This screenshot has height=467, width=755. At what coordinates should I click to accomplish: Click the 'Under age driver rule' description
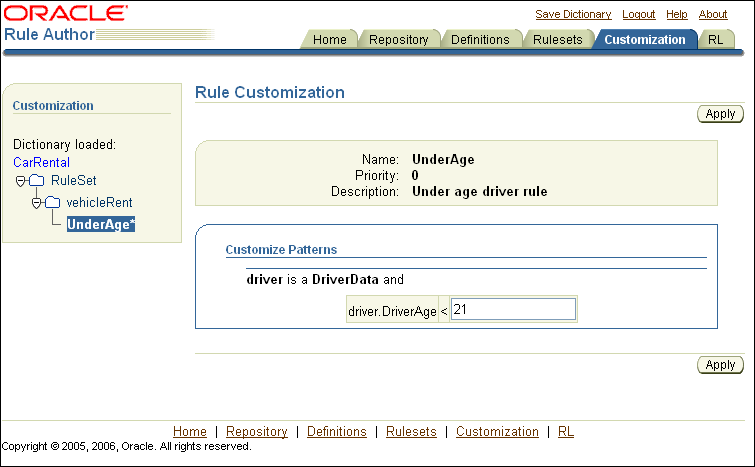[x=480, y=192]
